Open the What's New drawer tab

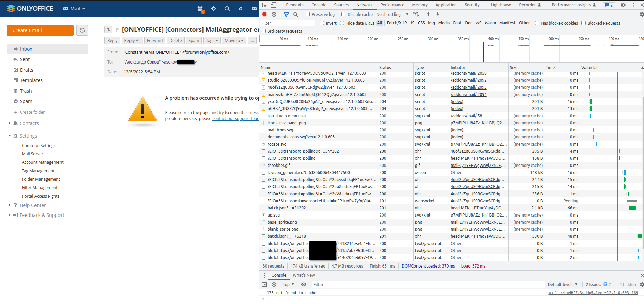(304, 275)
